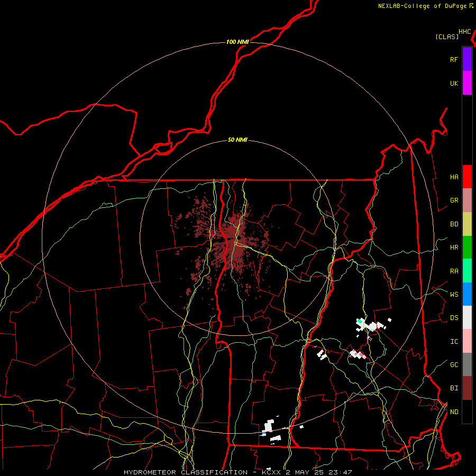Click the DS white legend swatch
Image resolution: width=476 pixels, height=476 pixels.
point(467,317)
